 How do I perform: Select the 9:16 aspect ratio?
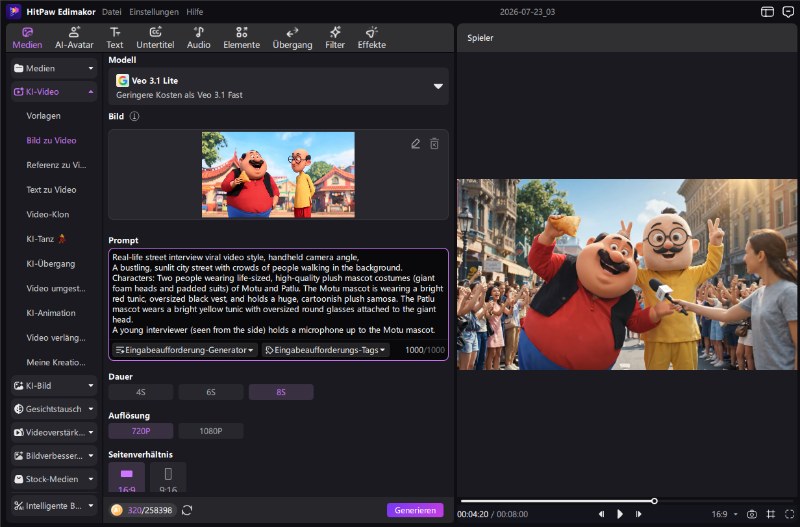(x=168, y=478)
